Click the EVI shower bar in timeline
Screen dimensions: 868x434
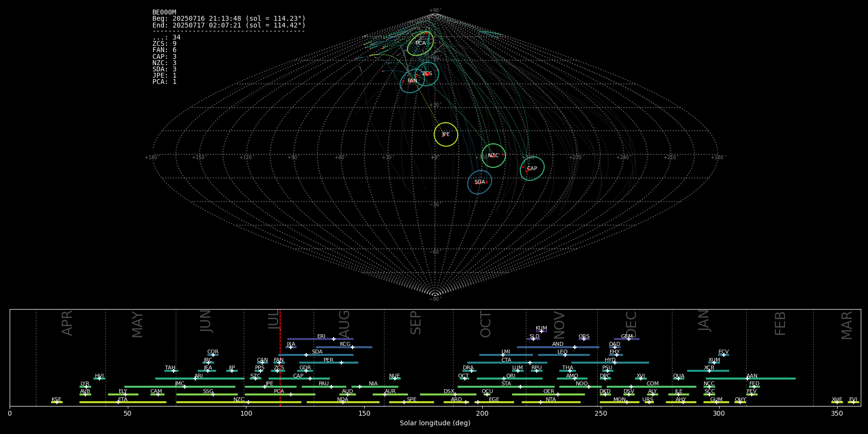[x=854, y=402]
